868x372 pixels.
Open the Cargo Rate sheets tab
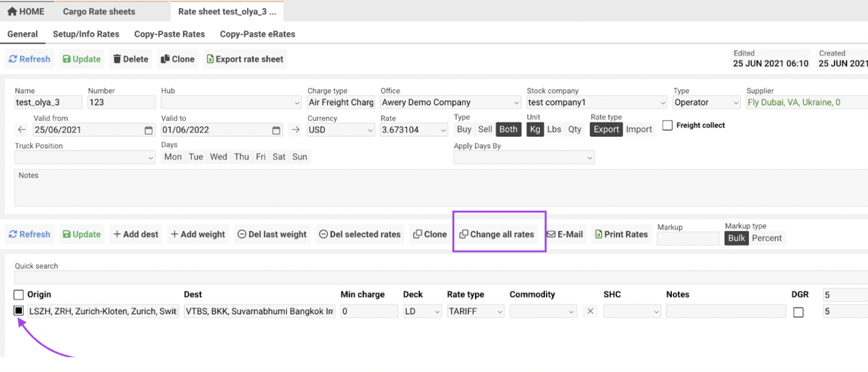99,12
